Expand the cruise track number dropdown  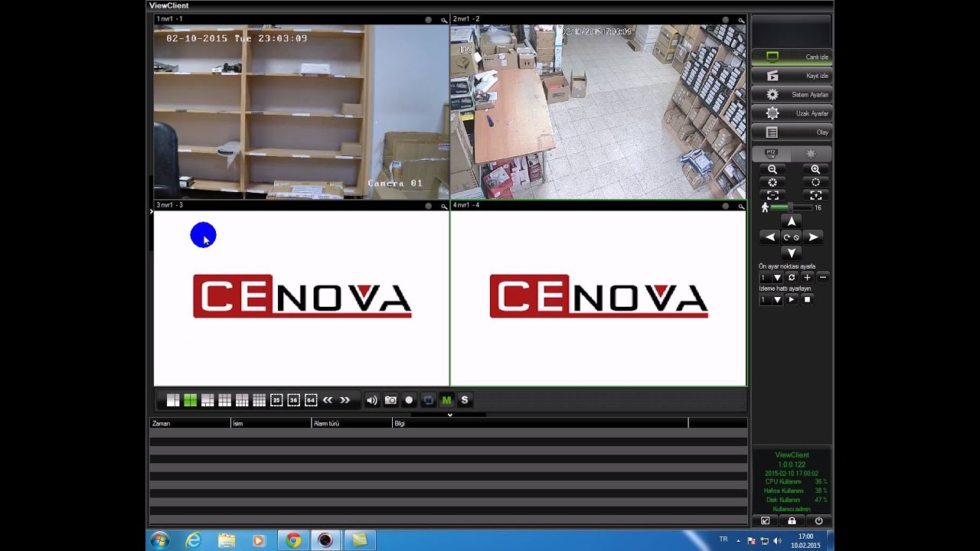point(777,300)
